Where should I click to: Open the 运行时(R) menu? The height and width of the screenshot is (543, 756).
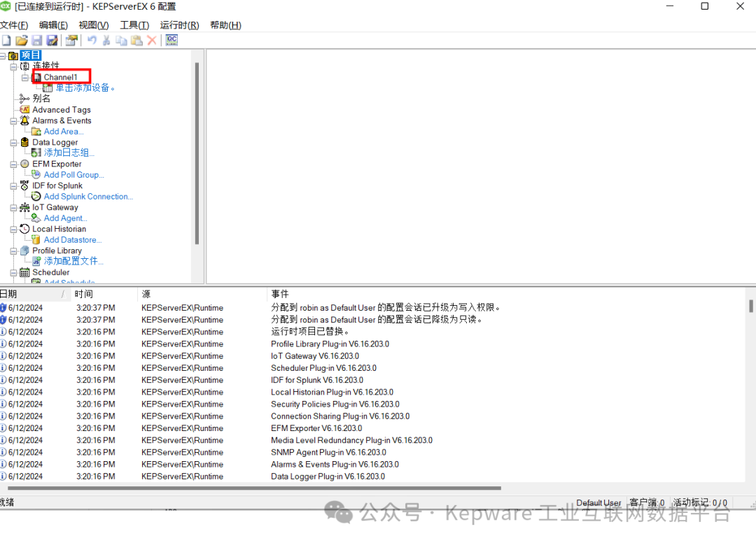(179, 25)
